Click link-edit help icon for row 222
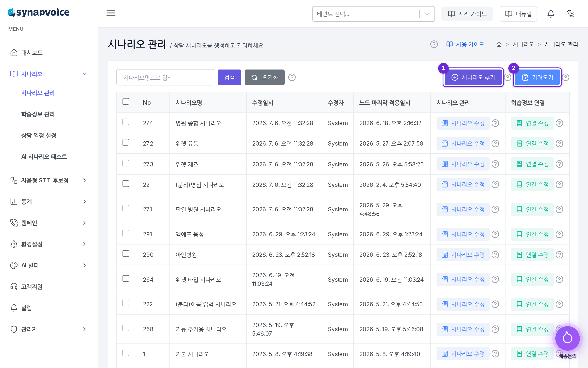This screenshot has width=588, height=368. (559, 304)
